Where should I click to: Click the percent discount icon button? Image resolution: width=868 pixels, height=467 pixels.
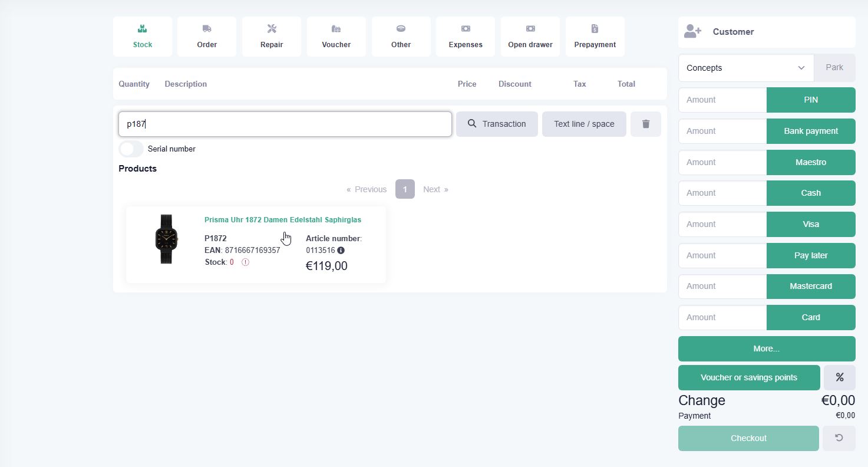coord(839,377)
